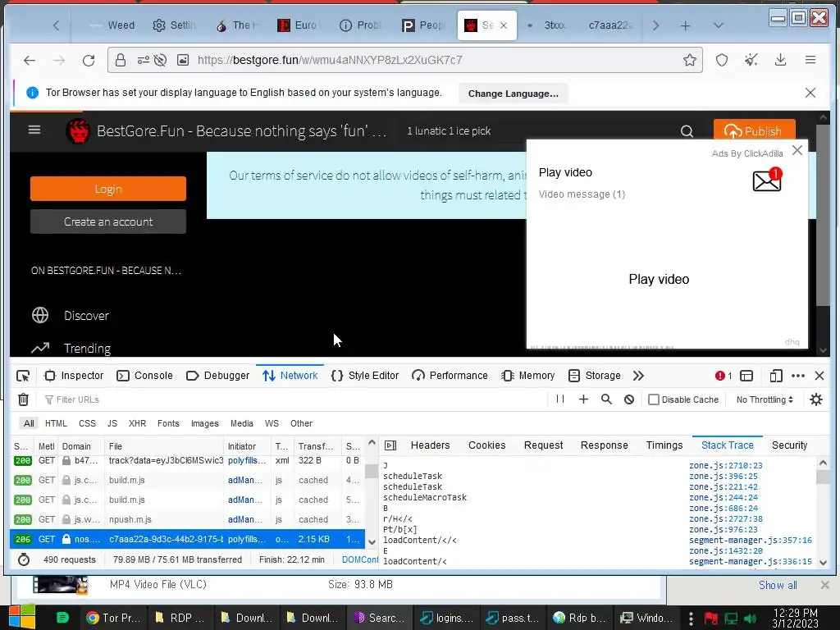Filter requests by Media
Image resolution: width=840 pixels, height=630 pixels.
pos(242,423)
